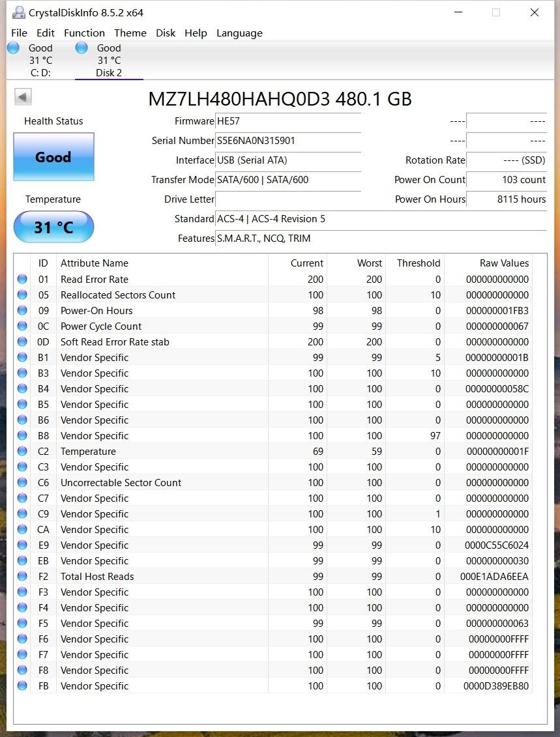Click status orb for attribute FB row
The width and height of the screenshot is (560, 737).
tap(22, 686)
